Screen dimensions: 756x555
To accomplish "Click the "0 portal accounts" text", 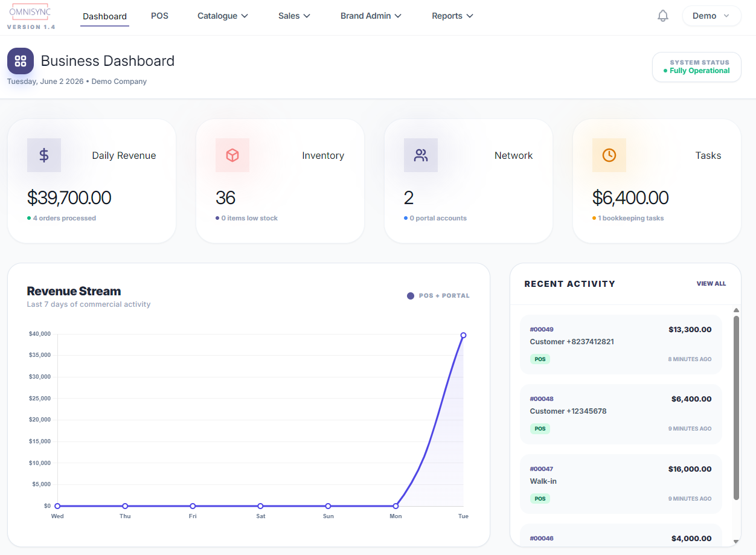I will tap(438, 218).
